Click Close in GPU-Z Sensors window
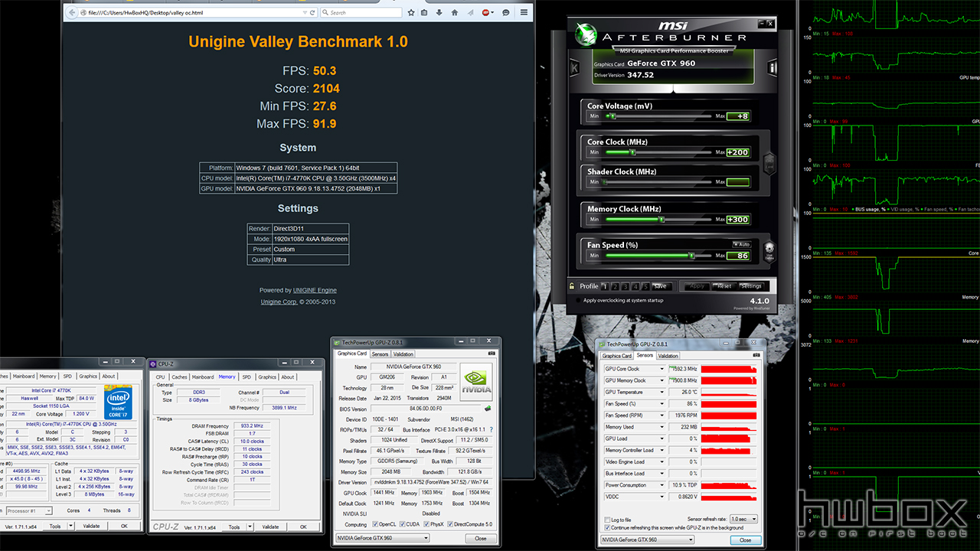The image size is (980, 551). pyautogui.click(x=745, y=540)
